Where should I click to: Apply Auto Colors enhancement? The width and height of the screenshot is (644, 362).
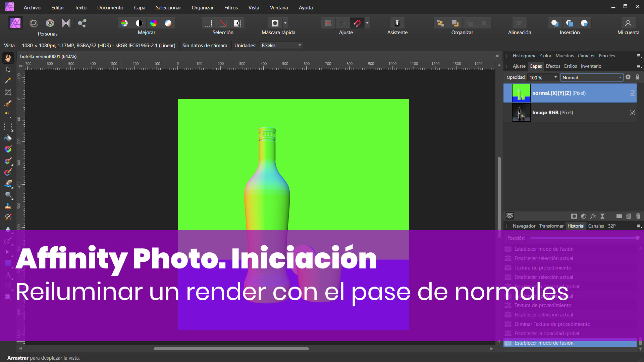[x=154, y=23]
